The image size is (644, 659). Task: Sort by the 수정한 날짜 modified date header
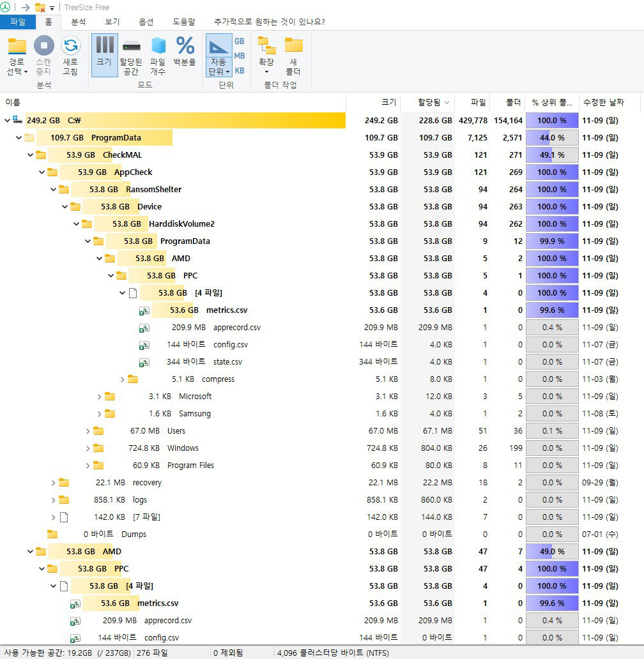pos(609,102)
